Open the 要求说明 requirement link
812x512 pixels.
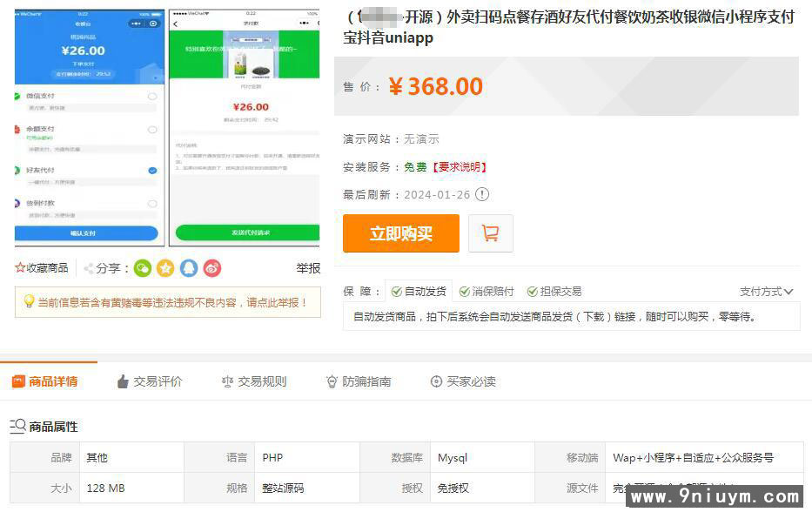[x=460, y=167]
